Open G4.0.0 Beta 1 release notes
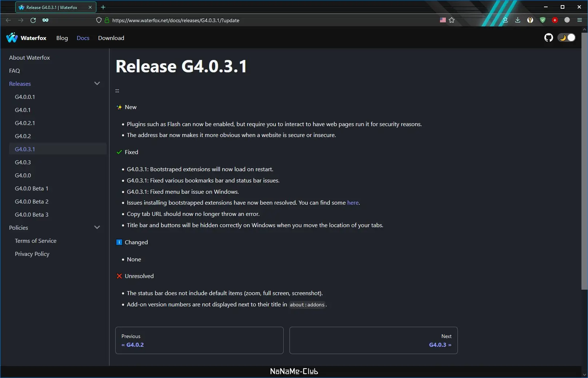This screenshot has height=378, width=588. click(32, 189)
